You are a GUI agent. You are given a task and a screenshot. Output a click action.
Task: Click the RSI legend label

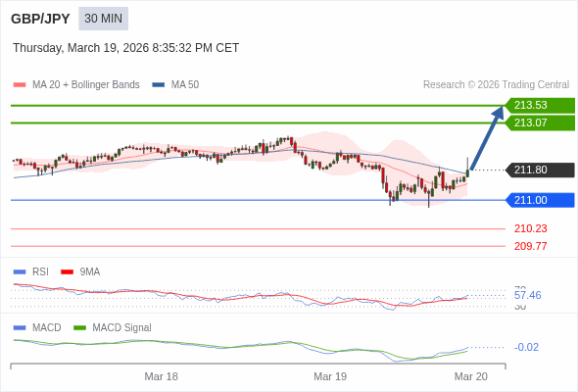(40, 272)
